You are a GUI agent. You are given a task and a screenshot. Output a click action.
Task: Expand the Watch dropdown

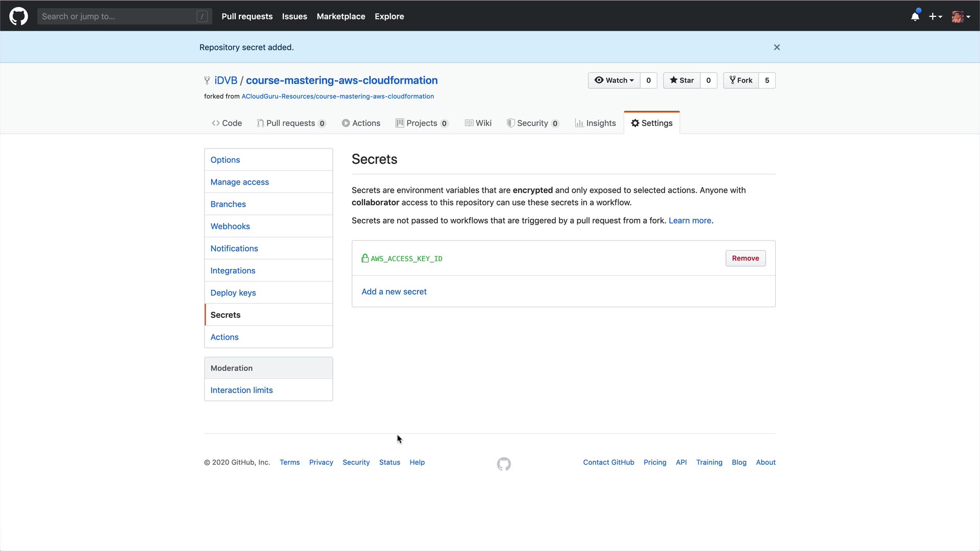pos(614,81)
